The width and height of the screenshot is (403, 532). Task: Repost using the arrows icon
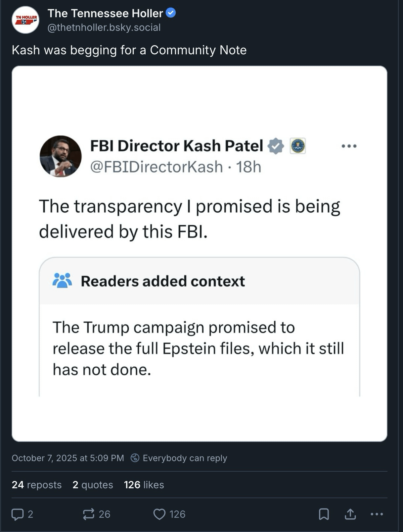[x=88, y=514]
